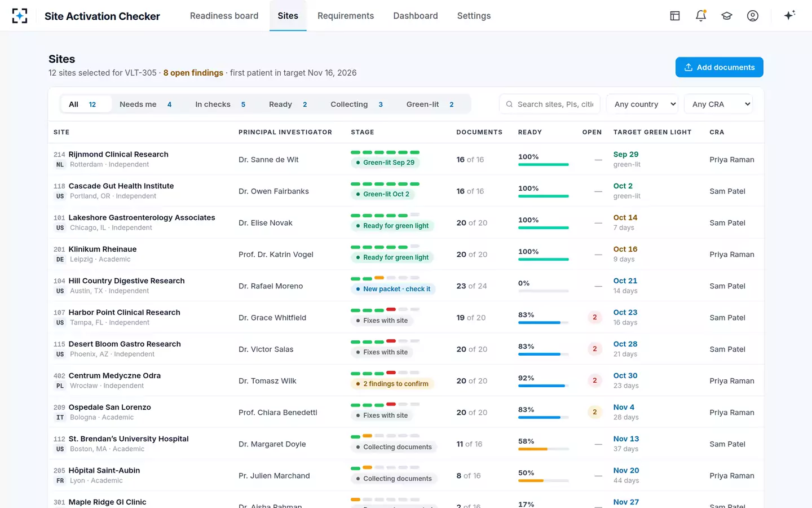Select the All sites filter
The height and width of the screenshot is (508, 812).
point(86,104)
